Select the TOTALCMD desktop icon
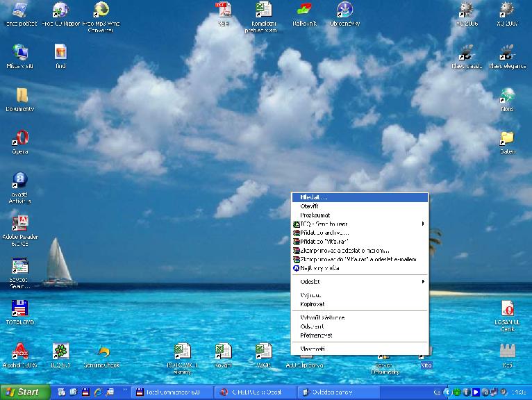 [20, 309]
